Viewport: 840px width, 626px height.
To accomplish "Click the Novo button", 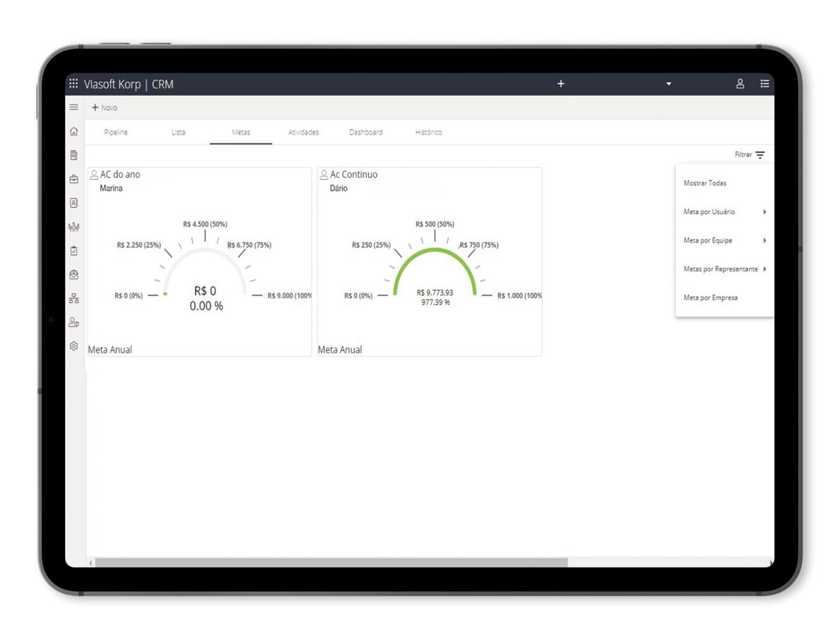I will 104,108.
